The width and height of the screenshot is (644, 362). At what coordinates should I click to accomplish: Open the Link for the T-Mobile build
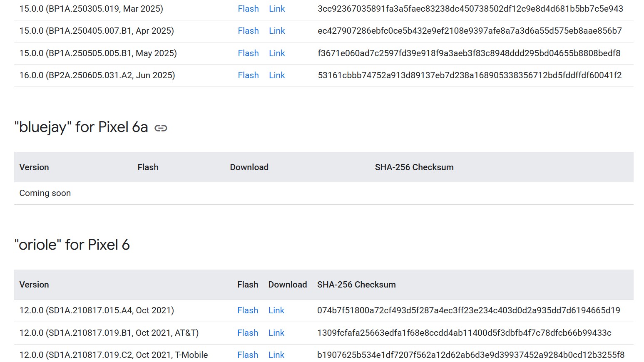[276, 355]
